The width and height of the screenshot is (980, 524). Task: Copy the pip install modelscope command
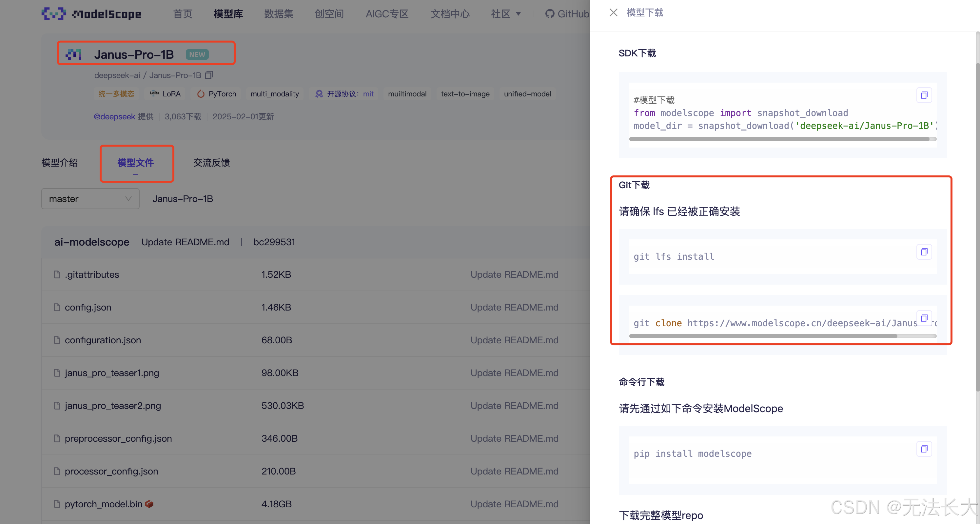point(924,449)
